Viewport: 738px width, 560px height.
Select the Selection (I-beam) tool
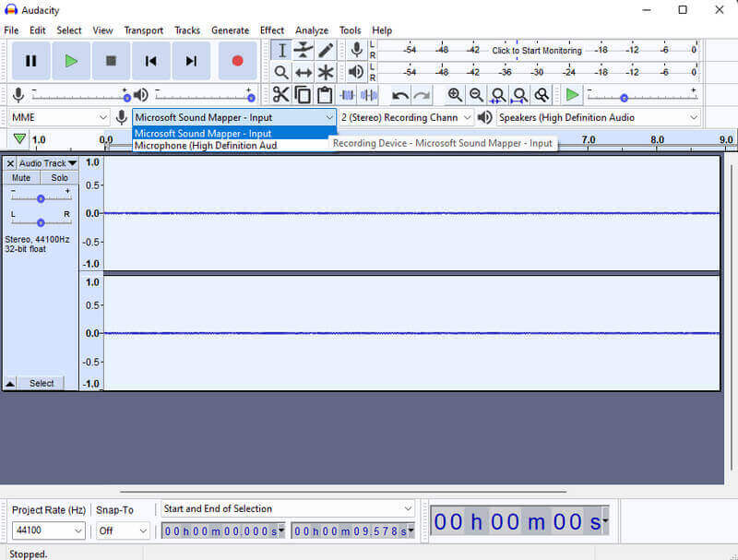point(281,51)
